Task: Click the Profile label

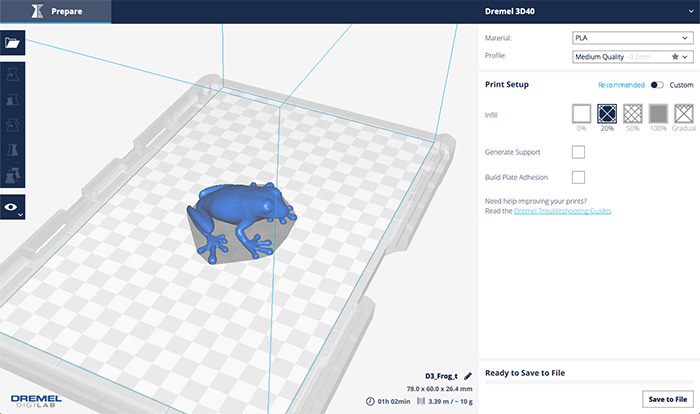Action: (x=496, y=55)
